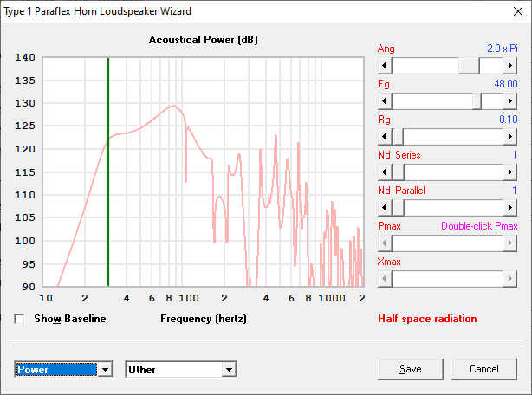Click the Pmax right arrow
Image resolution: width=532 pixels, height=395 pixels.
click(x=509, y=243)
